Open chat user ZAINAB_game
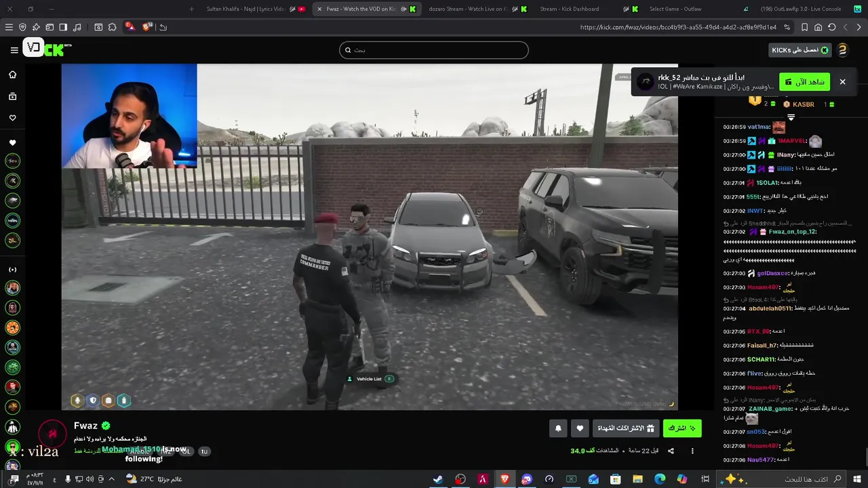The width and height of the screenshot is (868, 488). [x=771, y=409]
